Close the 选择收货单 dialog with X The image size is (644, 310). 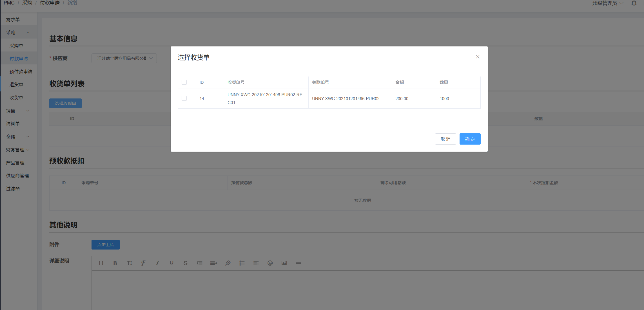[x=478, y=57]
